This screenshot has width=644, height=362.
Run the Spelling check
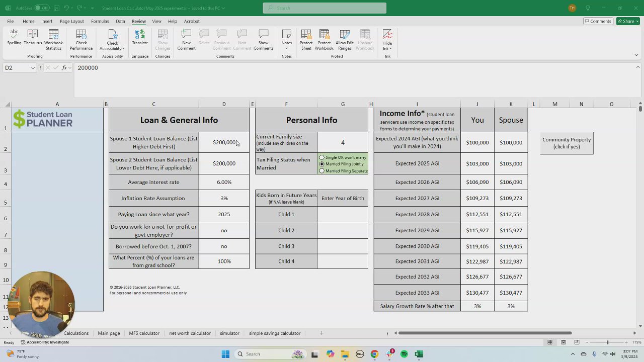14,38
